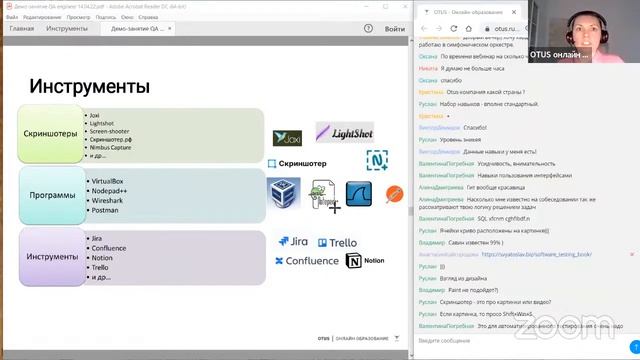
Task: Click the VirtualBox list item
Action: 107,181
